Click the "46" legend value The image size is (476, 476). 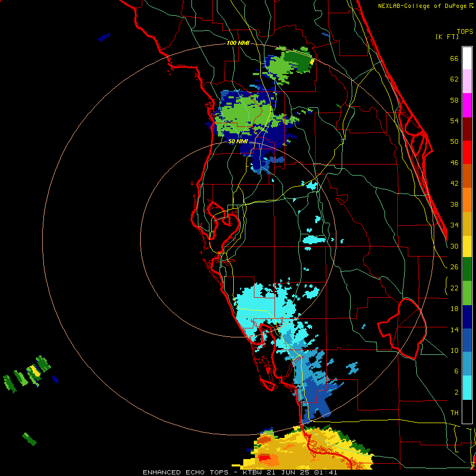pyautogui.click(x=454, y=163)
